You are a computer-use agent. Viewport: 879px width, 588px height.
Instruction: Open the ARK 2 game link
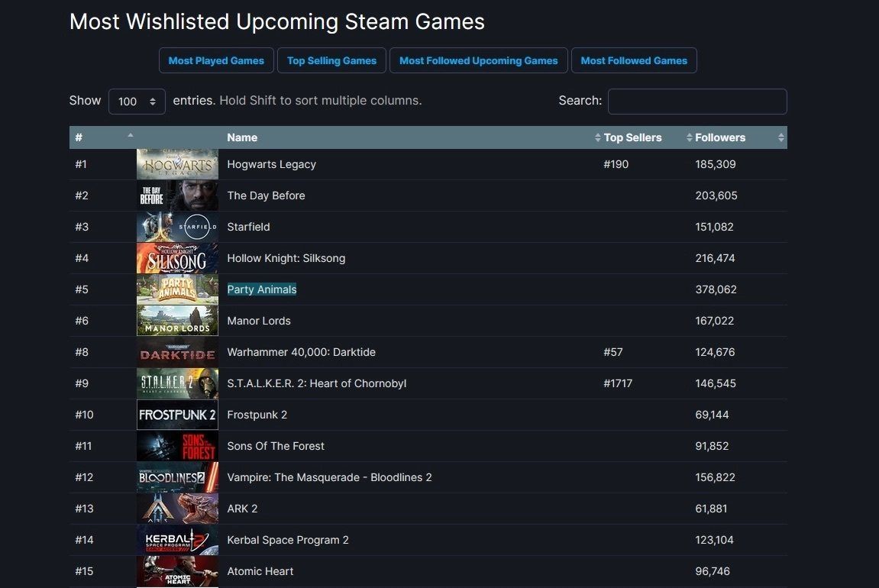coord(242,509)
